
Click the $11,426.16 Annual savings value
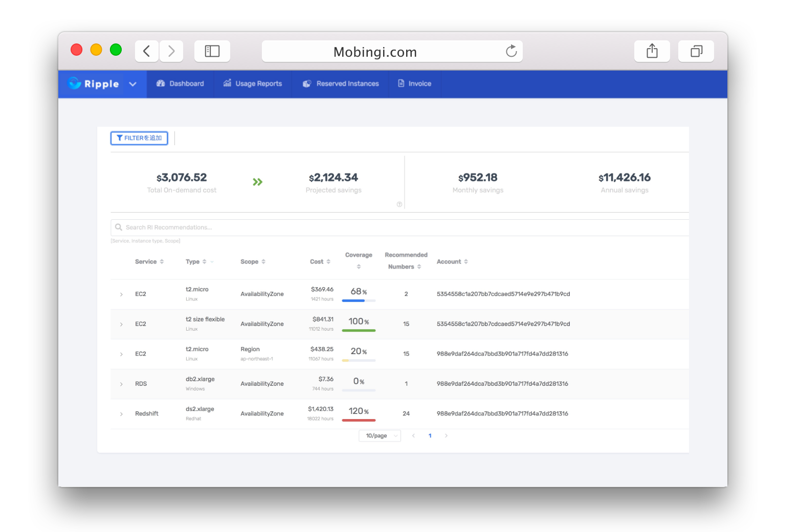(625, 177)
